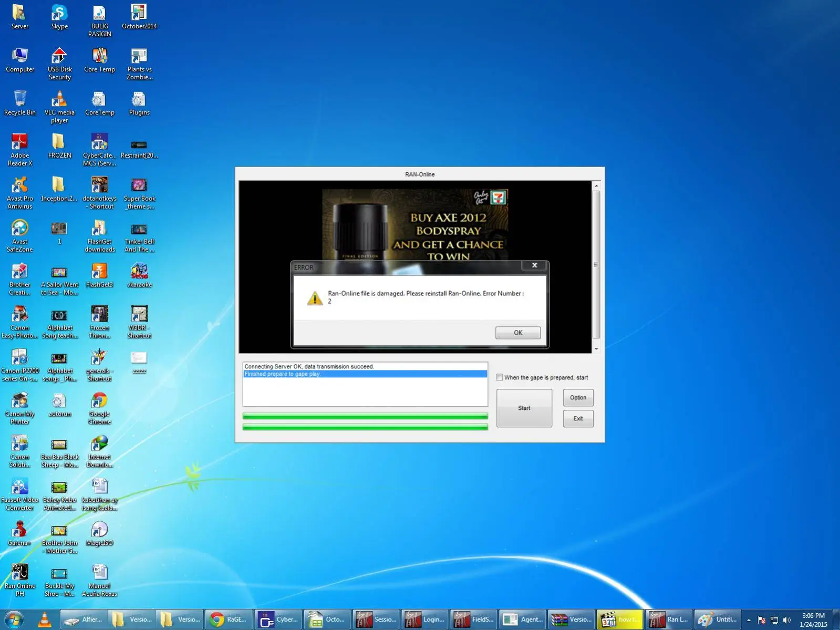840x630 pixels.
Task: Select the vkaraoke desktop icon
Action: point(139,275)
